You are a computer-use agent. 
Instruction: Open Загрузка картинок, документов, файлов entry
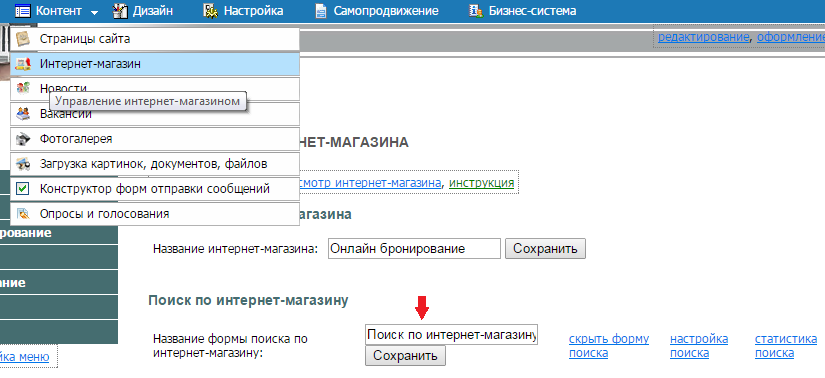point(155,164)
